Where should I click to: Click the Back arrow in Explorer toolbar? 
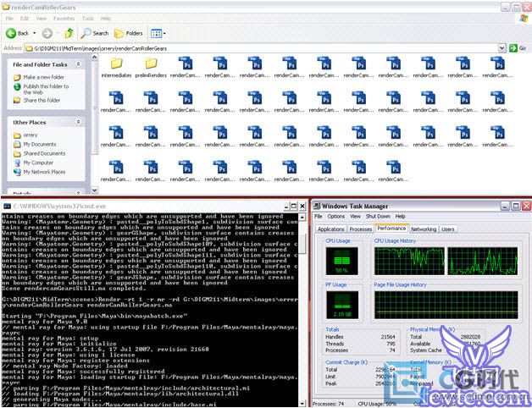click(x=11, y=33)
